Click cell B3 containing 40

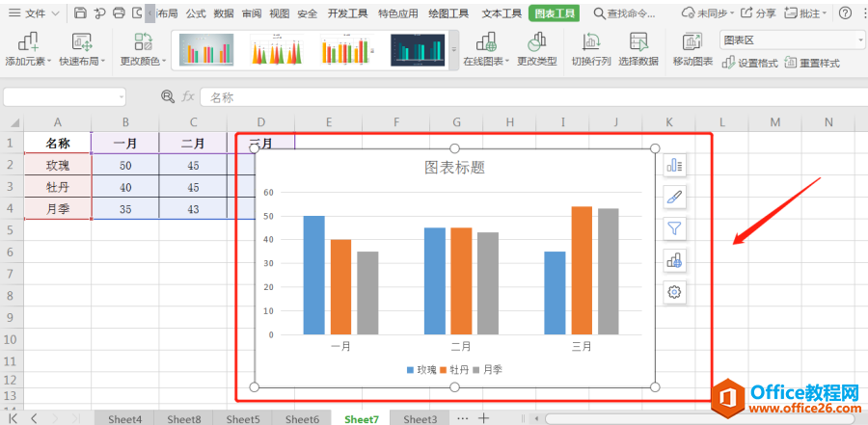[125, 187]
